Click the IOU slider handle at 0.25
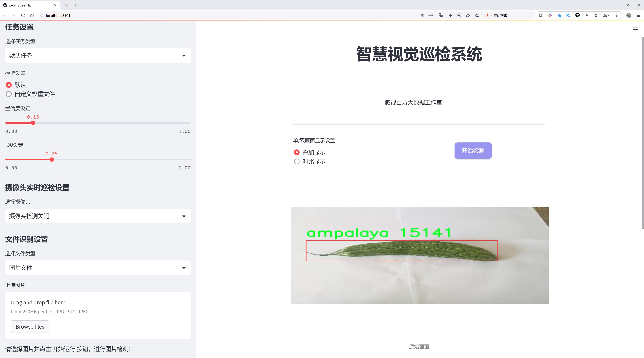 [x=51, y=160]
